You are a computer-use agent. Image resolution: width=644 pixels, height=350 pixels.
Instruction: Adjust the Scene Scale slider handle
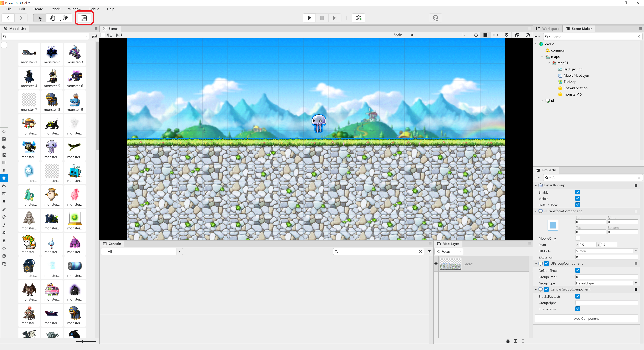412,35
